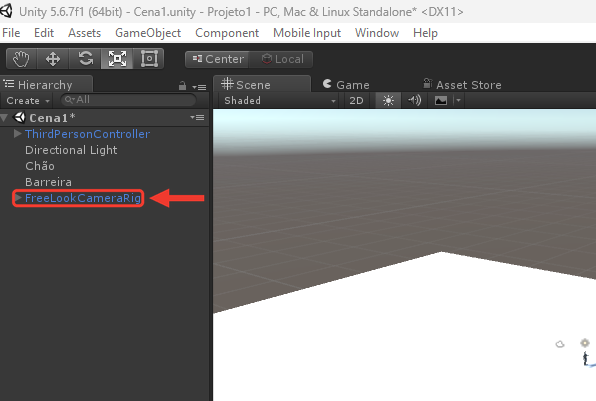Open the GameObject menu
Viewport: 596px width, 401px height.
[148, 33]
